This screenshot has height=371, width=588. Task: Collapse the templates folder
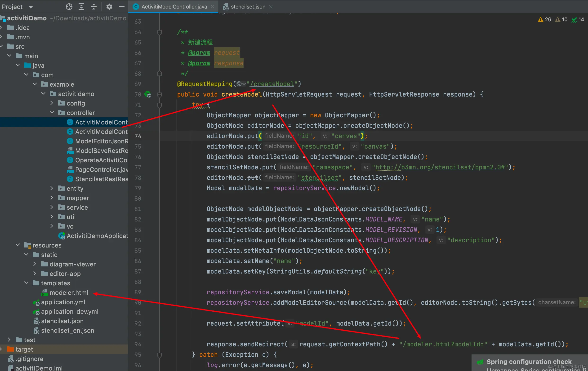tap(26, 283)
